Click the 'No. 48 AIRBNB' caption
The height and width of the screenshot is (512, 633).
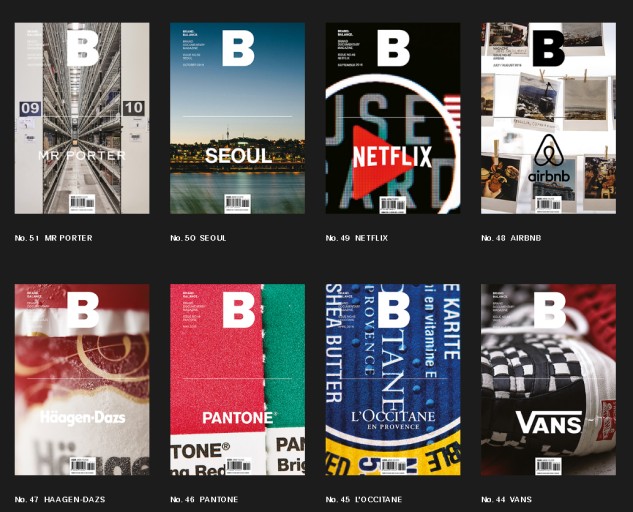click(x=511, y=238)
